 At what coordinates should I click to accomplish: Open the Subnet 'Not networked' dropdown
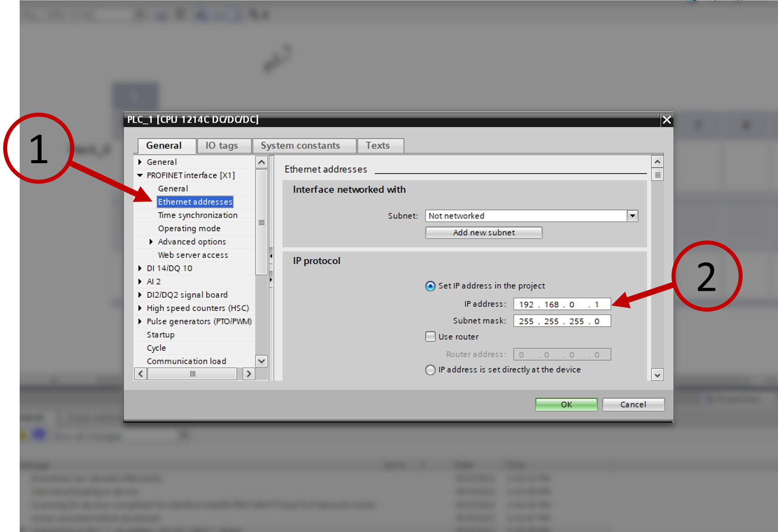pyautogui.click(x=633, y=215)
